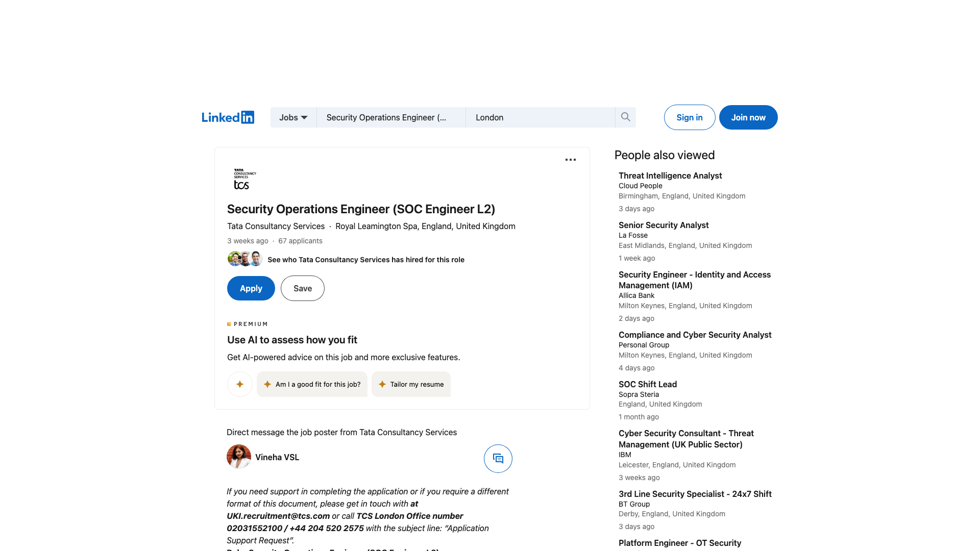Click the 67 applicants text
The height and width of the screenshot is (551, 980).
[300, 241]
